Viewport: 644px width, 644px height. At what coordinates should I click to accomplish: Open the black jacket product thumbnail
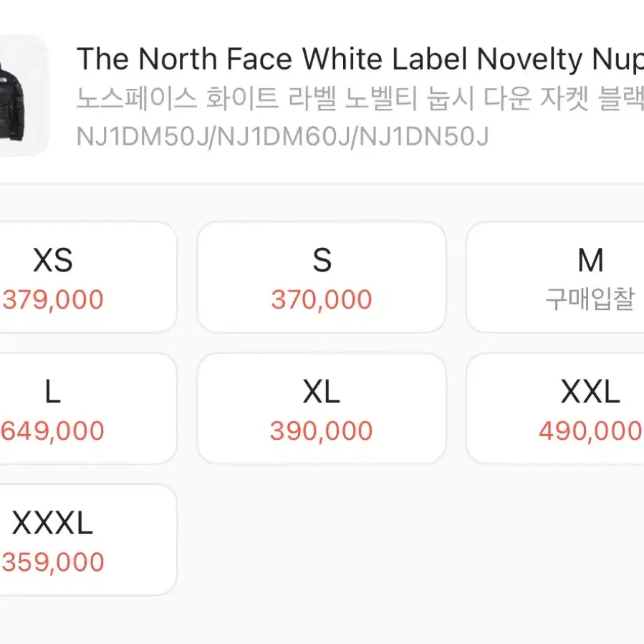pos(24,95)
